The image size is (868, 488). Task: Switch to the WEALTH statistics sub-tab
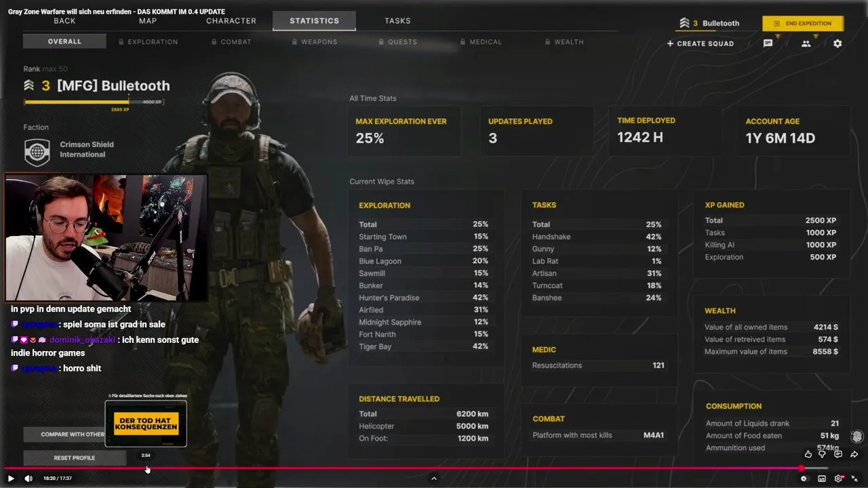point(564,42)
